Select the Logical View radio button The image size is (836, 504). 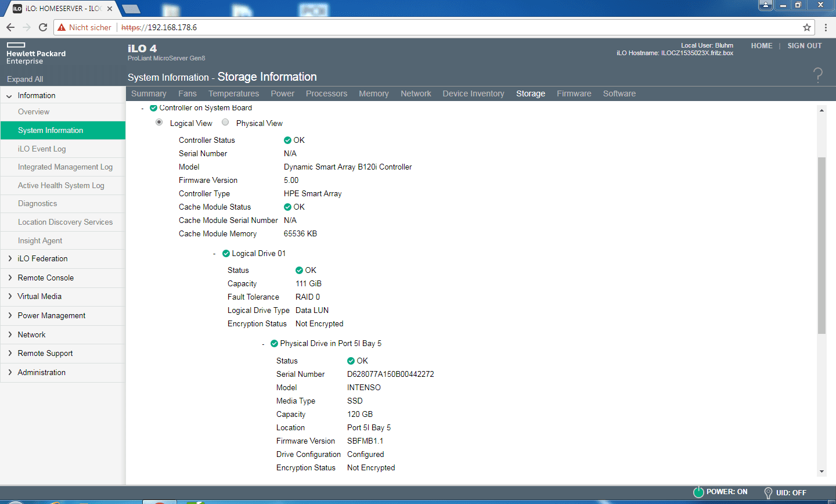[x=159, y=123]
